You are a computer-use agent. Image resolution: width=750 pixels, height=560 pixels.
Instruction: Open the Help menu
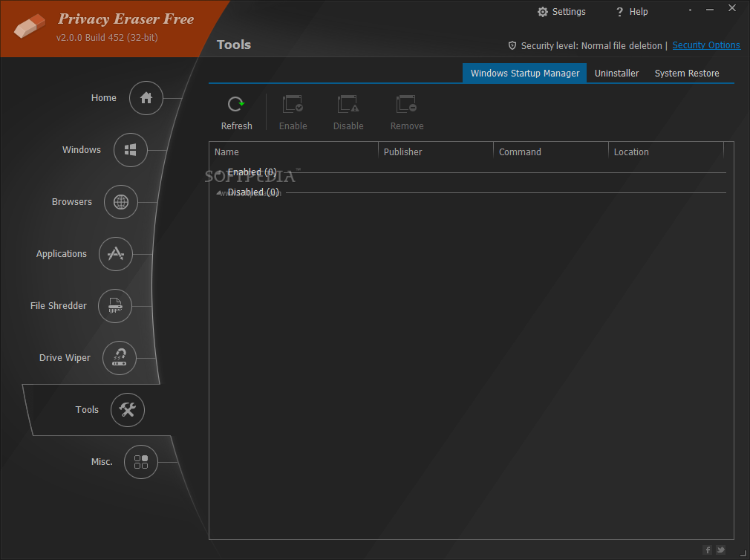[632, 12]
